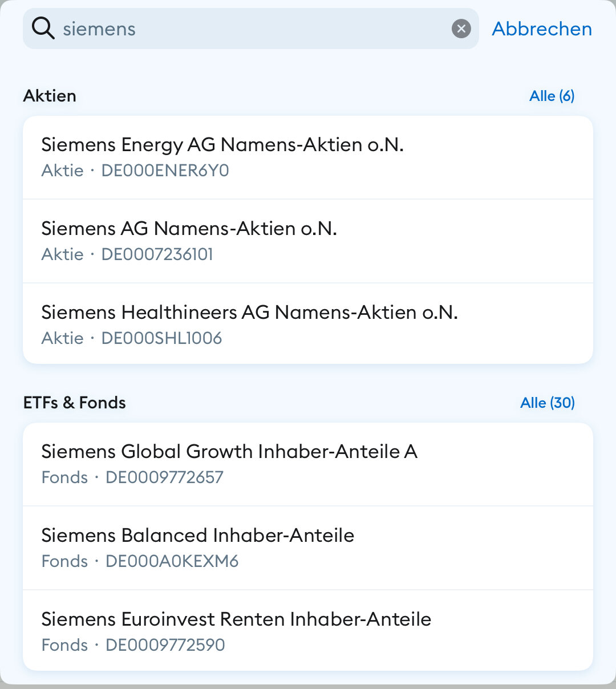
Task: Click the ISIN DE000SHL1006 subtitle
Action: click(161, 338)
